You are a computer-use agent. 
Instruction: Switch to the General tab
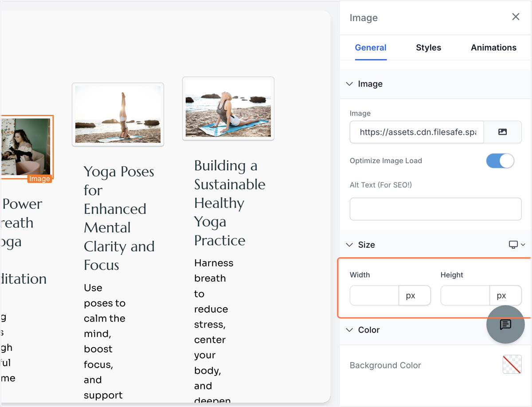tap(371, 47)
